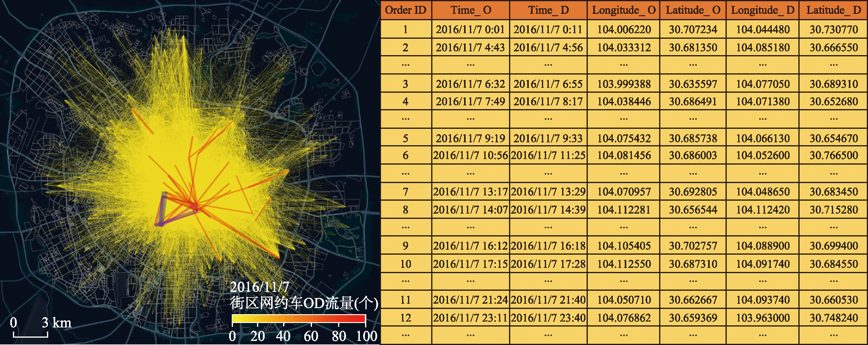
Task: Select the value 30.683450
Action: click(834, 192)
